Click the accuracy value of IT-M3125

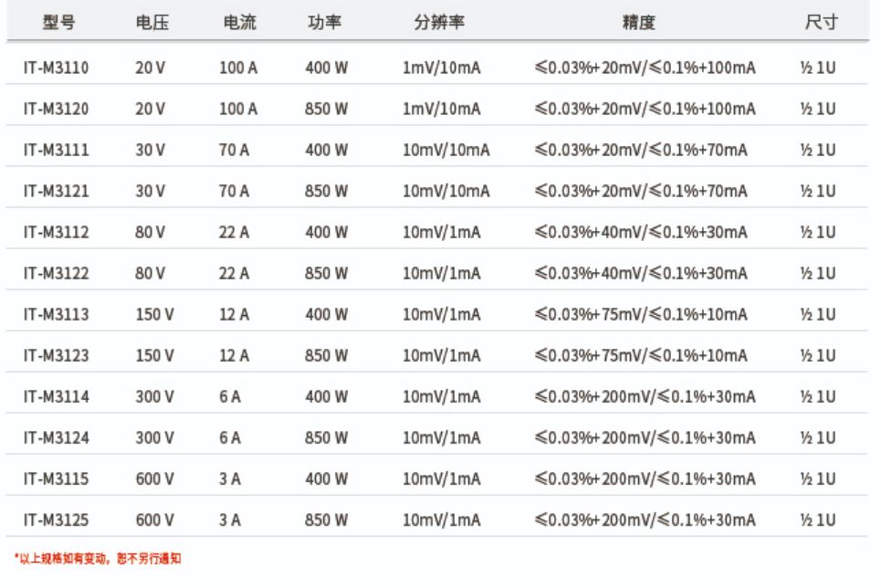[645, 520]
